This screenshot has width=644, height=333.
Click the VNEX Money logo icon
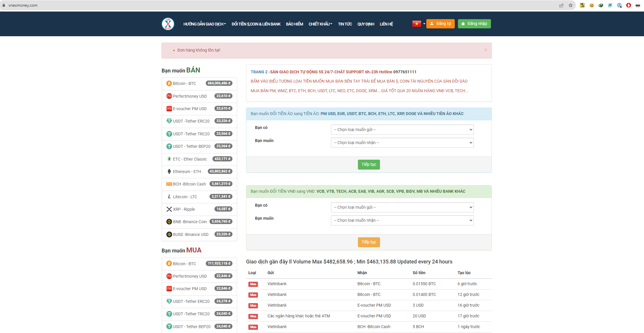(x=168, y=24)
